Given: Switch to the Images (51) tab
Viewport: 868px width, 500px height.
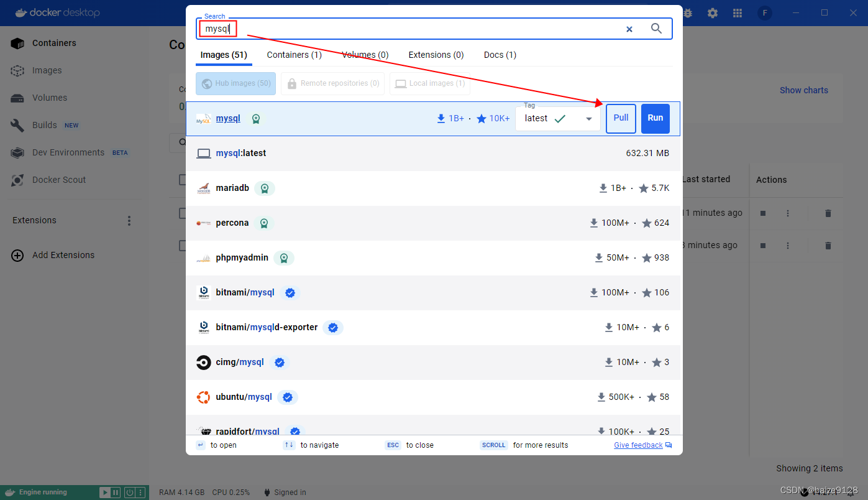Looking at the screenshot, I should pyautogui.click(x=224, y=55).
